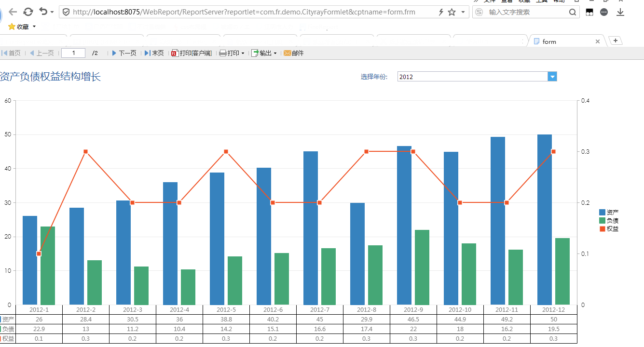The image size is (644, 347).
Task: Click the 负债 legend label
Action: click(613, 221)
